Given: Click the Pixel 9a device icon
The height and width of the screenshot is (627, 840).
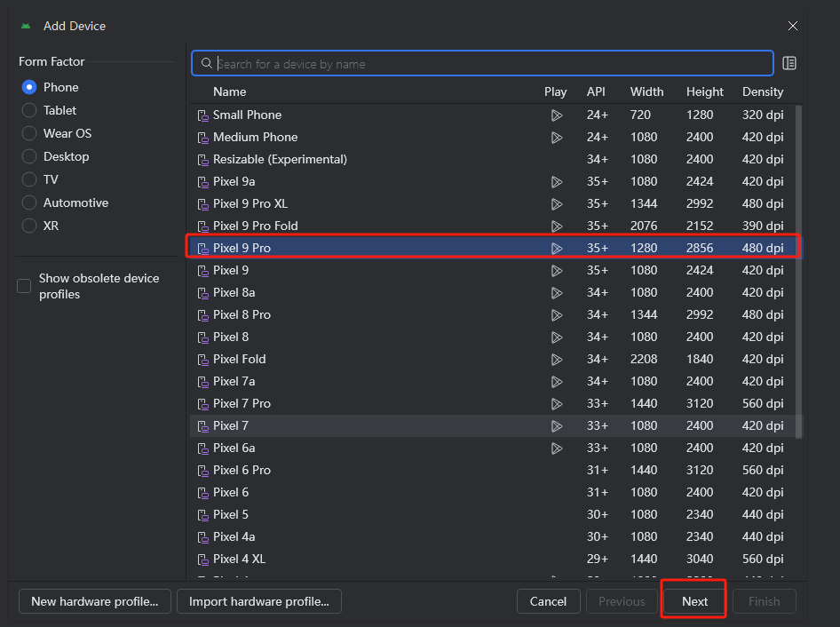Looking at the screenshot, I should pos(203,182).
